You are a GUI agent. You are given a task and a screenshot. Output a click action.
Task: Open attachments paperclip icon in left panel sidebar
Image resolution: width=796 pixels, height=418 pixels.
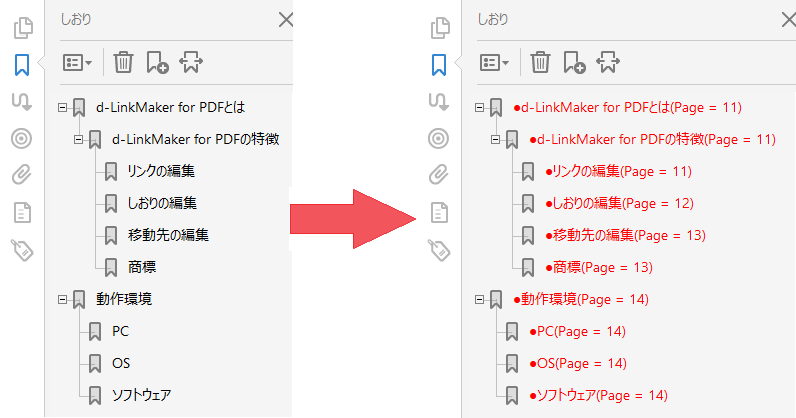(x=21, y=175)
